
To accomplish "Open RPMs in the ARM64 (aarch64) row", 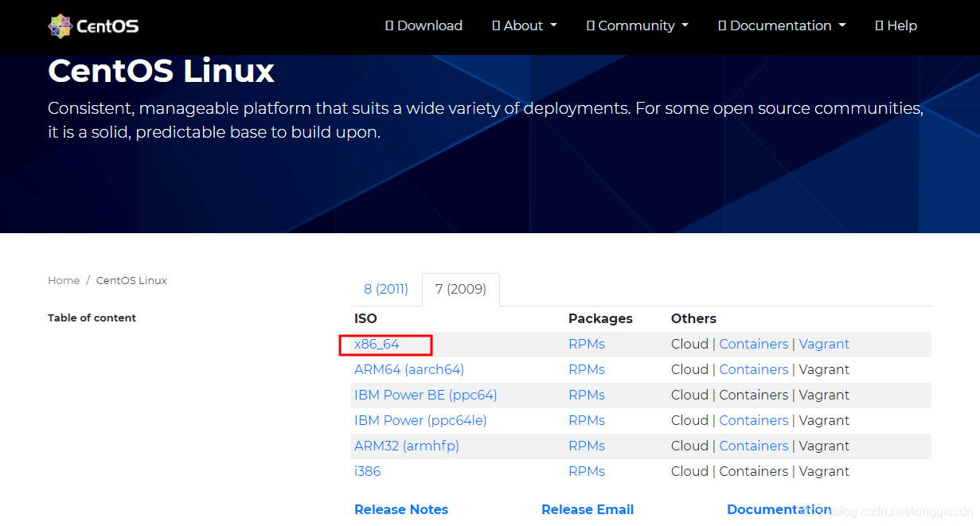I will click(x=587, y=369).
